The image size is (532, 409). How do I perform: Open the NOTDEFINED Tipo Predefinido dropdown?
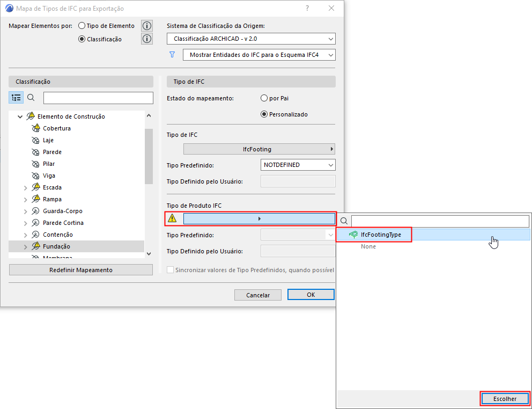(298, 165)
